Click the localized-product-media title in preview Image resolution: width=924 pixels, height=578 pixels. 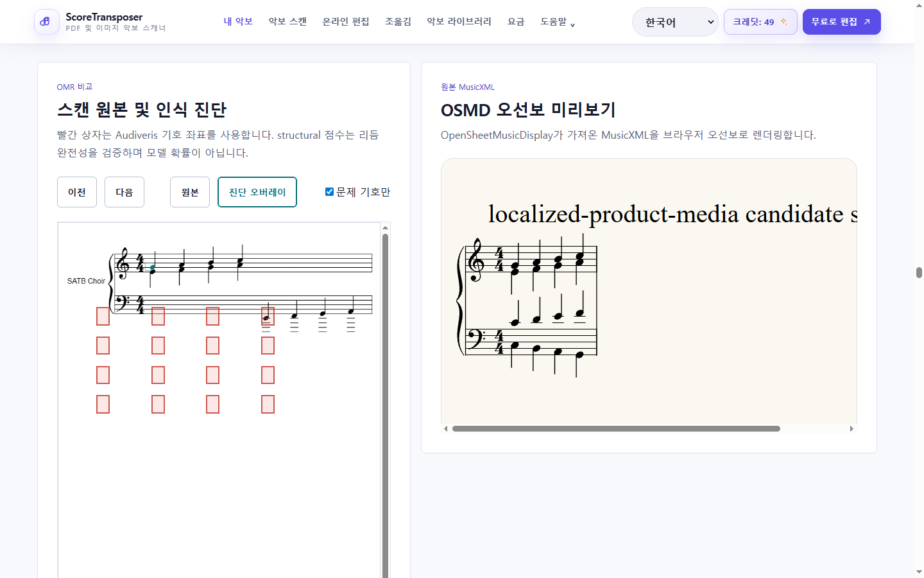point(672,214)
